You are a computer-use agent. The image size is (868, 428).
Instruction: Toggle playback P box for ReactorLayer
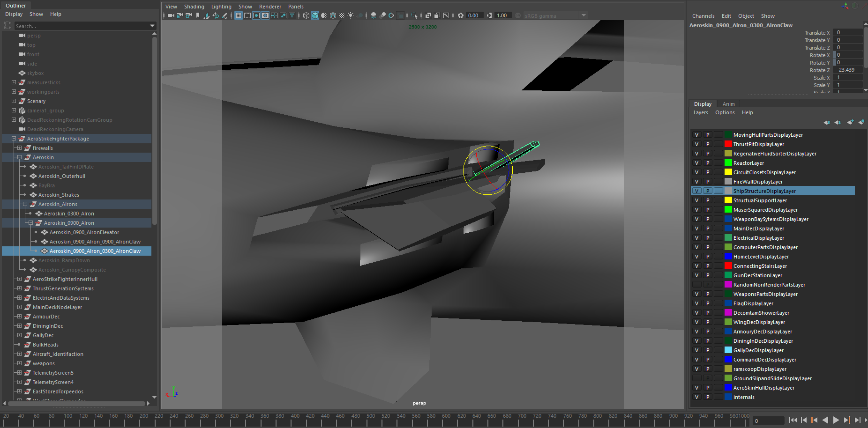tap(708, 163)
